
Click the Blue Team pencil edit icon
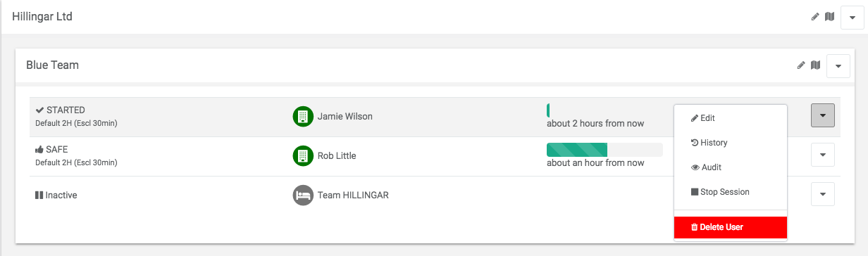coord(801,65)
